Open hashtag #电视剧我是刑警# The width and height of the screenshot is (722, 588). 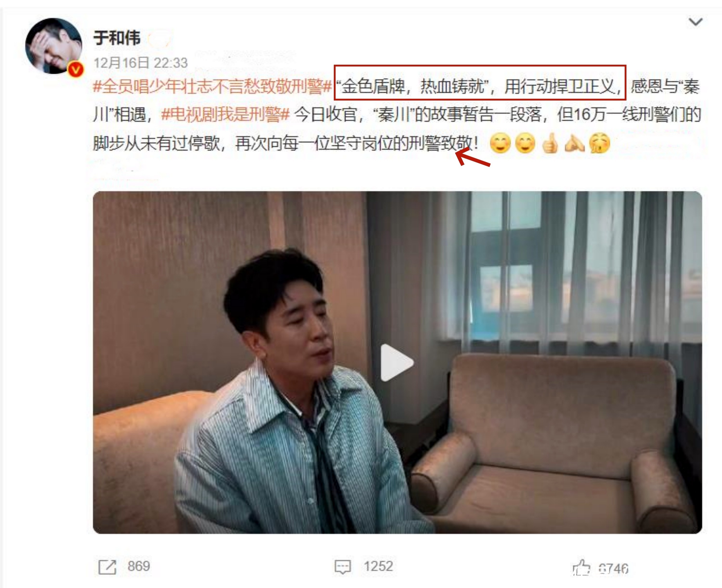click(x=226, y=114)
